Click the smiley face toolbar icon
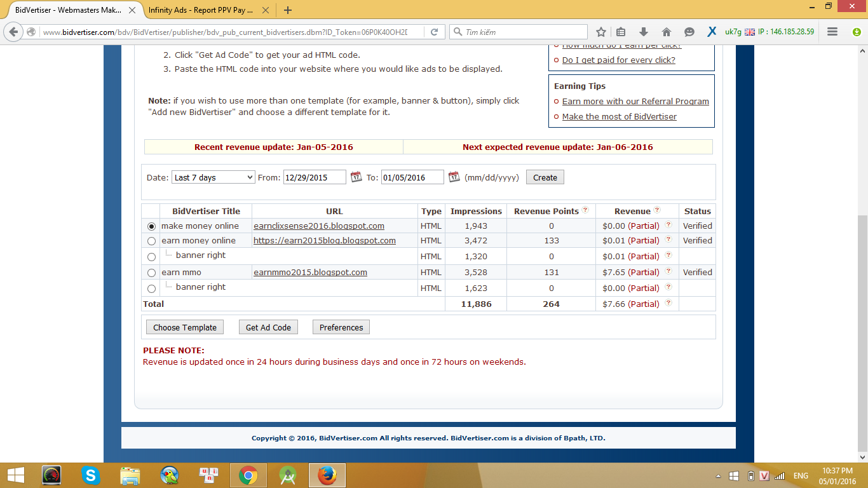The width and height of the screenshot is (868, 488). click(689, 32)
